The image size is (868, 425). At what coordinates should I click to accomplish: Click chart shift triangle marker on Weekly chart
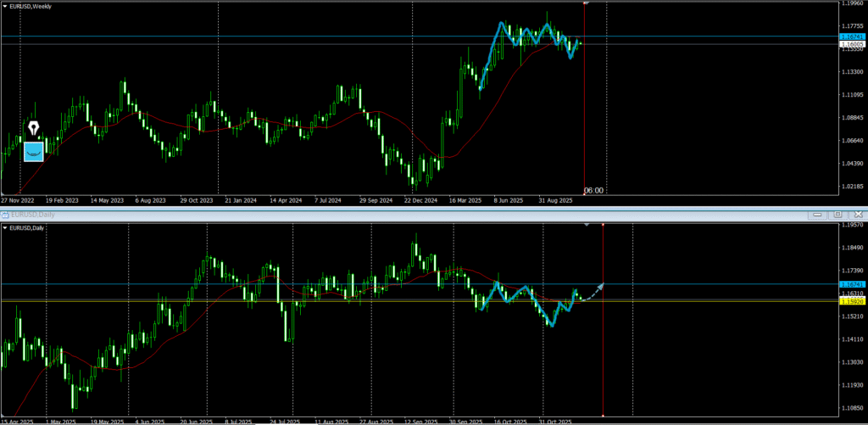(587, 3)
